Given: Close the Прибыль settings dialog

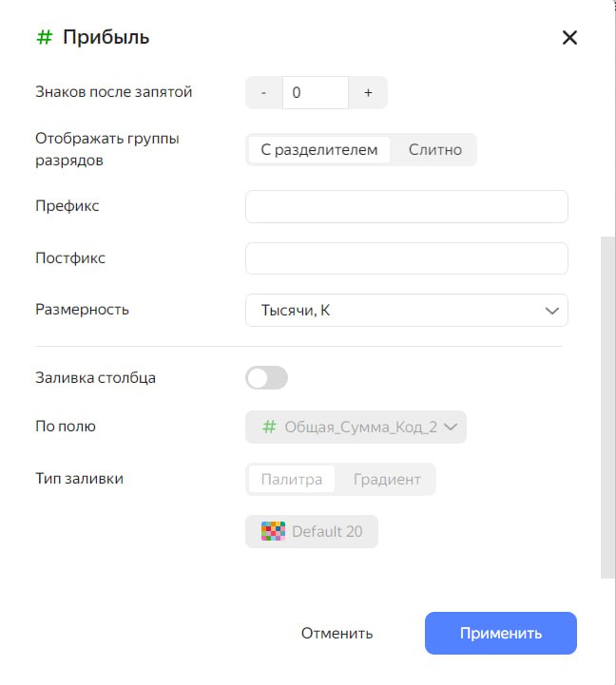Looking at the screenshot, I should point(569,38).
